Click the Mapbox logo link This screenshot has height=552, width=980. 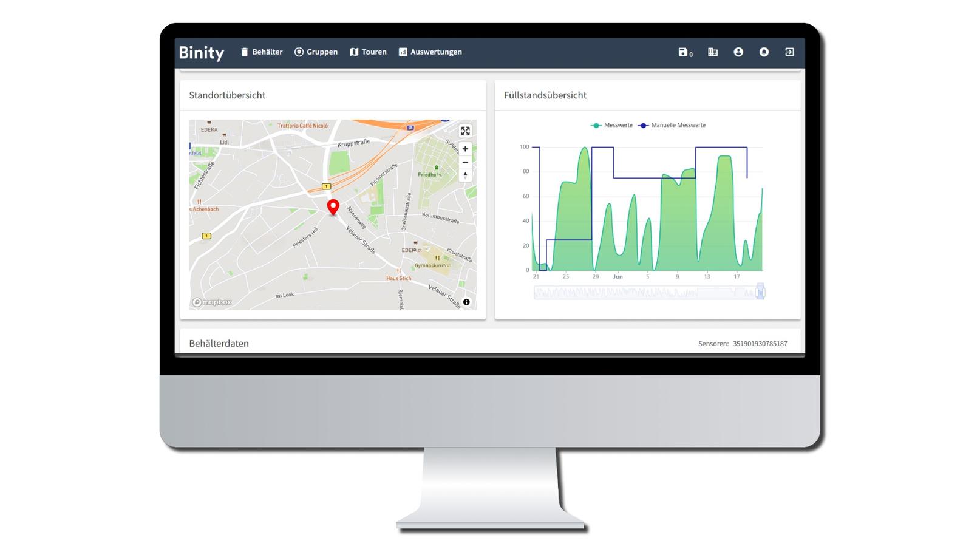click(212, 302)
